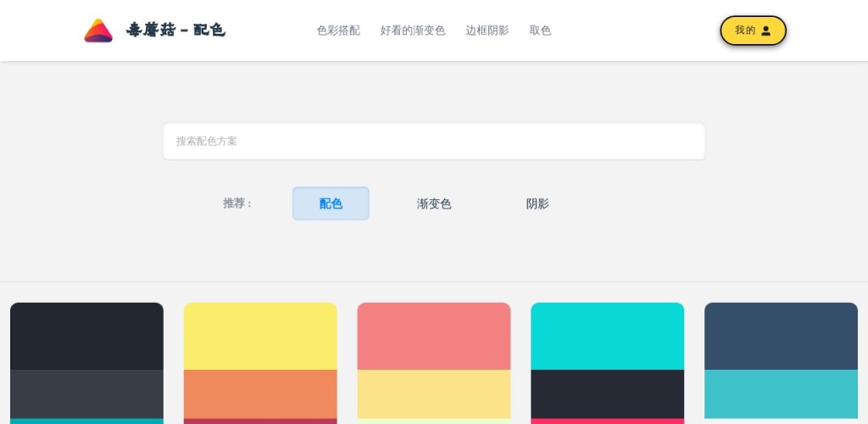
Task: Select the pale yellow swatch under coral pink
Action: [434, 393]
